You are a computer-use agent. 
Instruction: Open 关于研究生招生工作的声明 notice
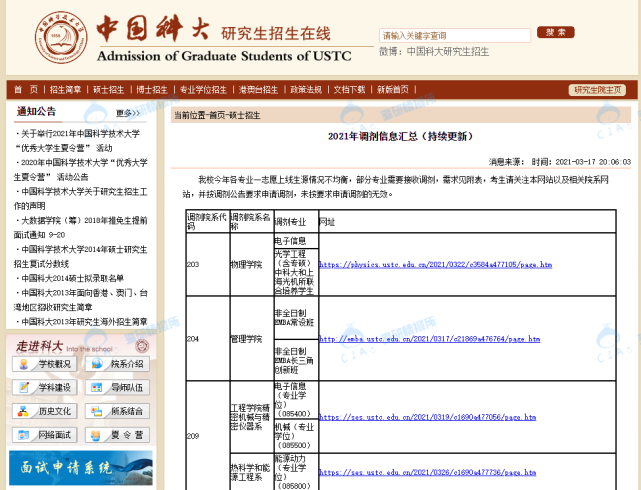pos(81,199)
